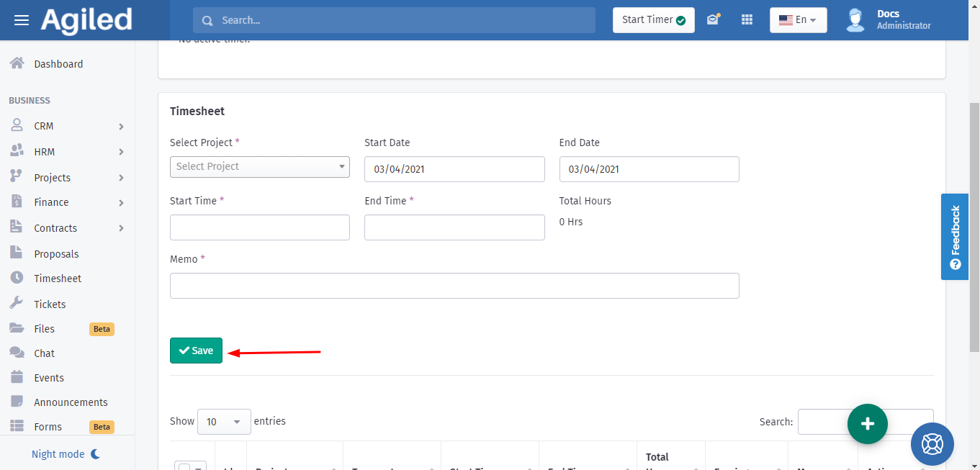980x470 pixels.
Task: Check the select-all checkbox in table header
Action: tap(184, 466)
